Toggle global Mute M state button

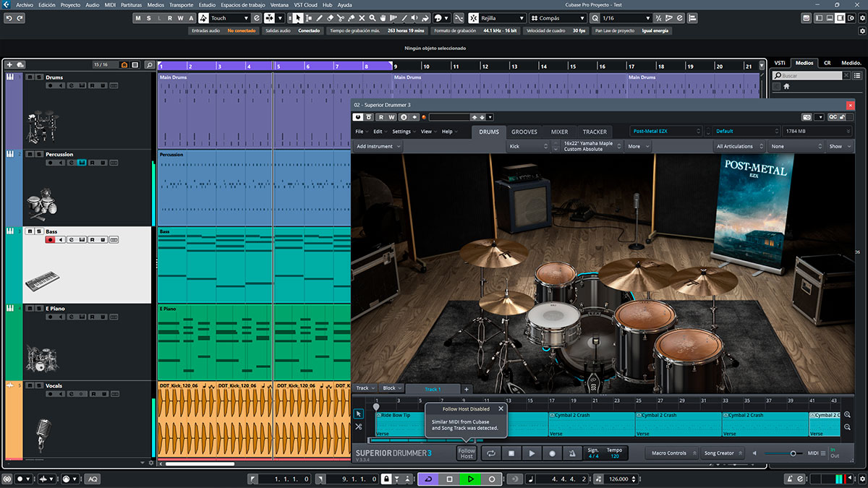click(x=139, y=18)
